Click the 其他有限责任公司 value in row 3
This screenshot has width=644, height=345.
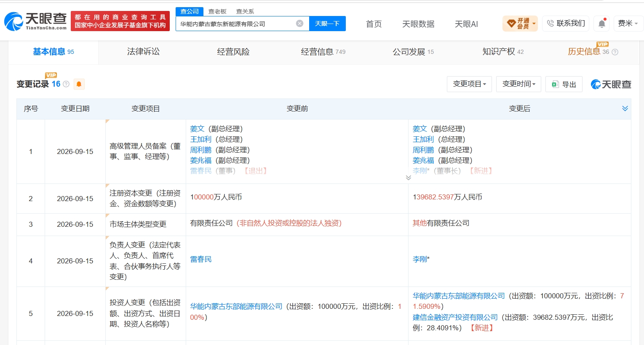(441, 223)
